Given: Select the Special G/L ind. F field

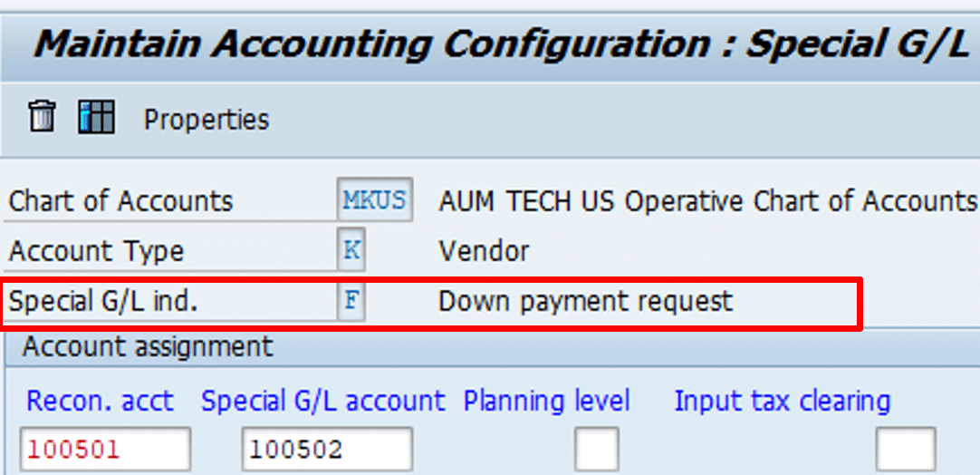Looking at the screenshot, I should (351, 300).
